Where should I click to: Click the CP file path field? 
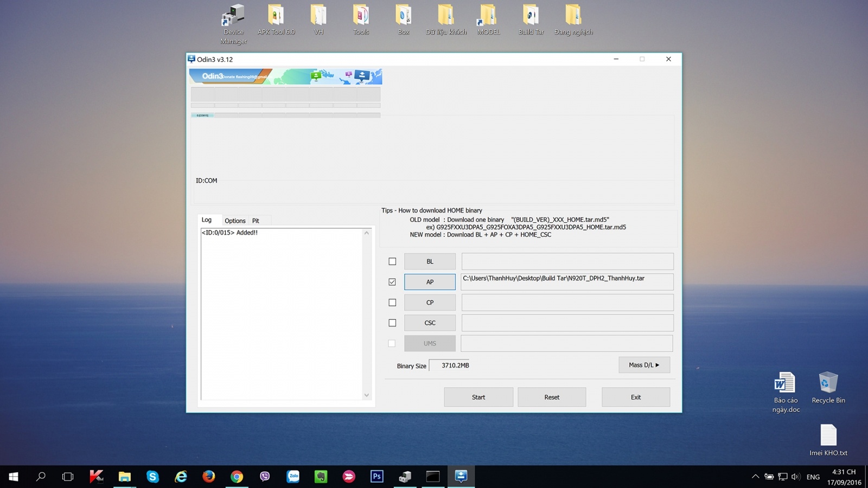(567, 303)
